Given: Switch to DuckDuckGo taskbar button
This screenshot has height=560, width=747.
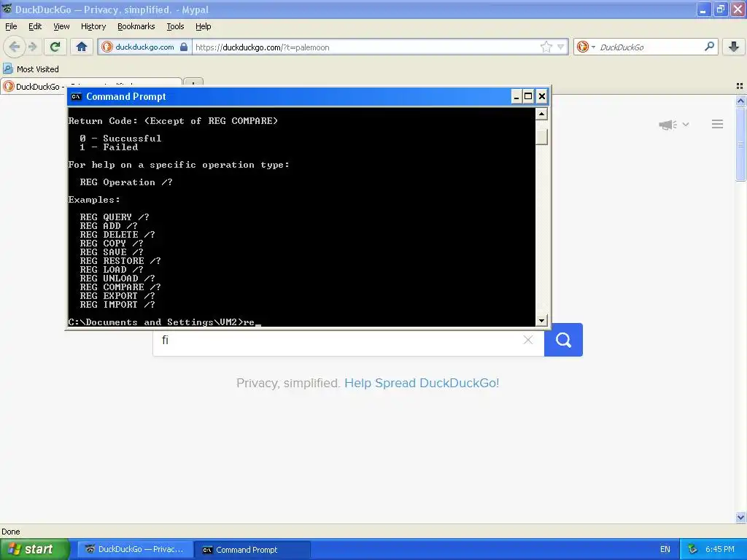Looking at the screenshot, I should tap(135, 550).
